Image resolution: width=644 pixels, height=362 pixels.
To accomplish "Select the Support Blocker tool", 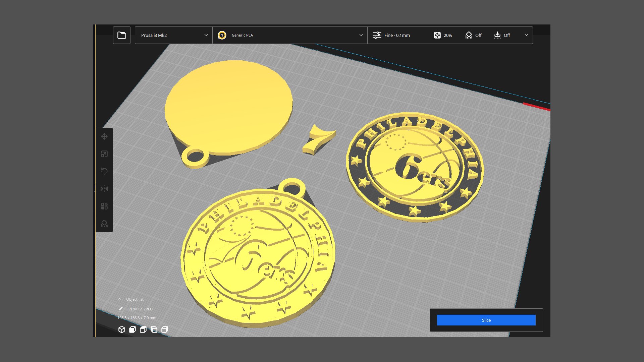I will tap(104, 224).
